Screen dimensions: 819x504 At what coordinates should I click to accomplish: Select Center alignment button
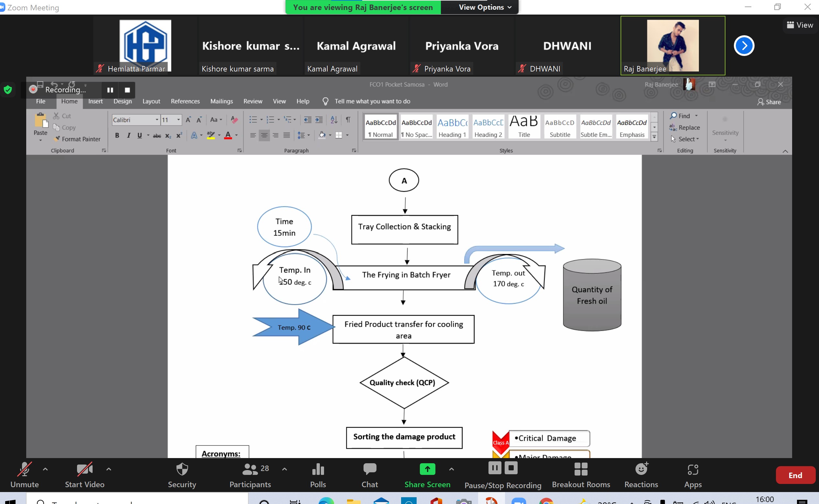click(264, 135)
